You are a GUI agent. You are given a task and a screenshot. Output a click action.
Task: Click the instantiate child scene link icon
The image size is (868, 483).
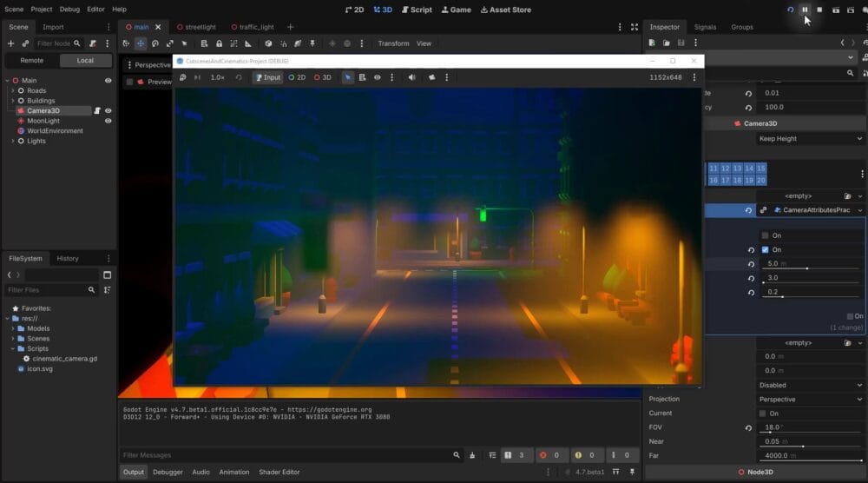click(25, 43)
